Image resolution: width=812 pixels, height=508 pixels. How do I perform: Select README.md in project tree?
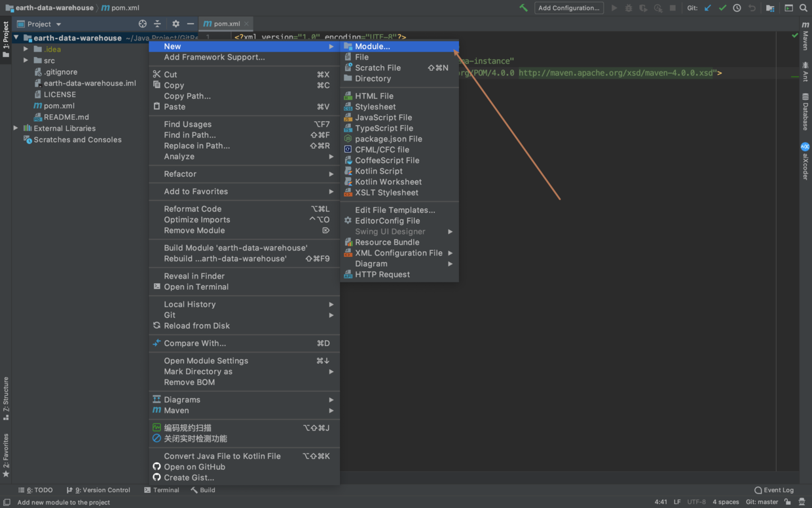66,117
